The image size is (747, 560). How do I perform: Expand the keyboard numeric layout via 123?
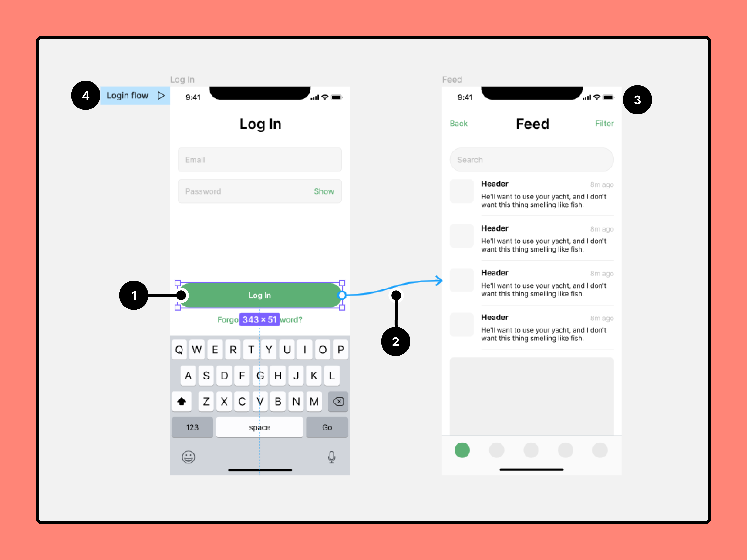(193, 427)
